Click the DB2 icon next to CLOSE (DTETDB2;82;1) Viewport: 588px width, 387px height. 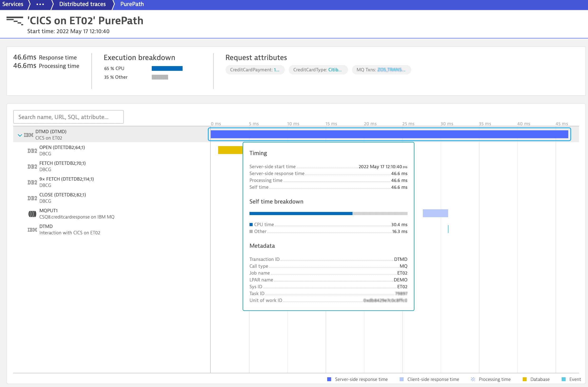pyautogui.click(x=32, y=198)
